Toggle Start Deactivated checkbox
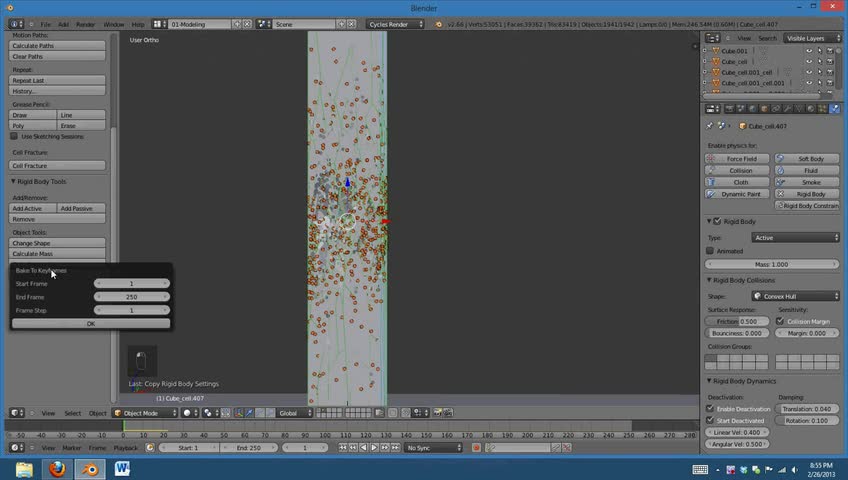 click(x=710, y=420)
